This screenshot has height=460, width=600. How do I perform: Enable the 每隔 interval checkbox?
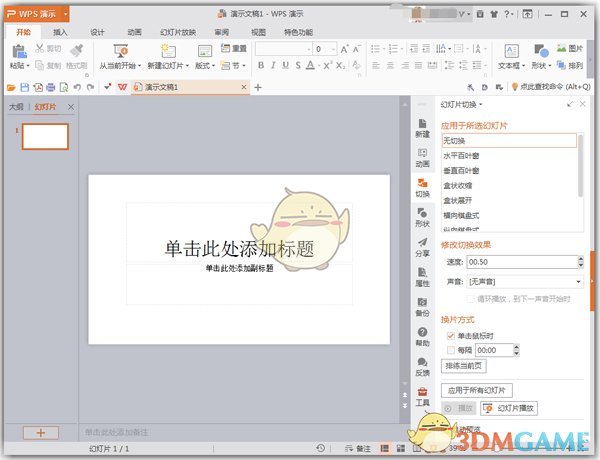point(451,351)
